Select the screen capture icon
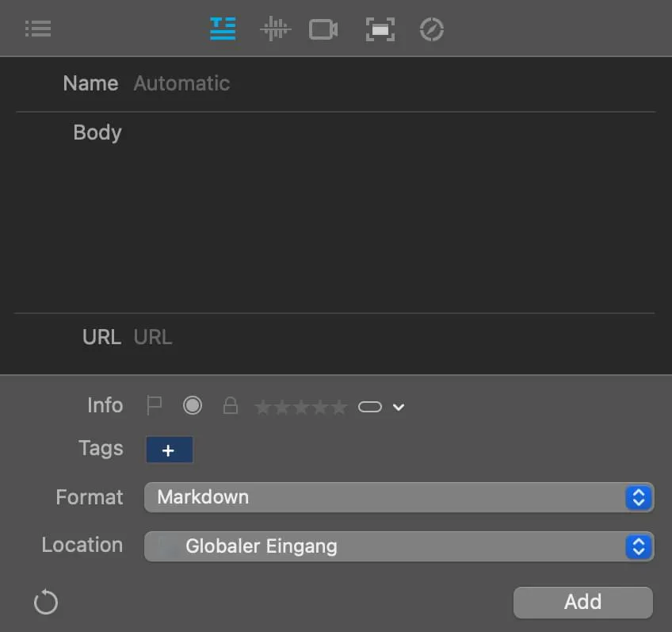672x632 pixels. coord(380,29)
